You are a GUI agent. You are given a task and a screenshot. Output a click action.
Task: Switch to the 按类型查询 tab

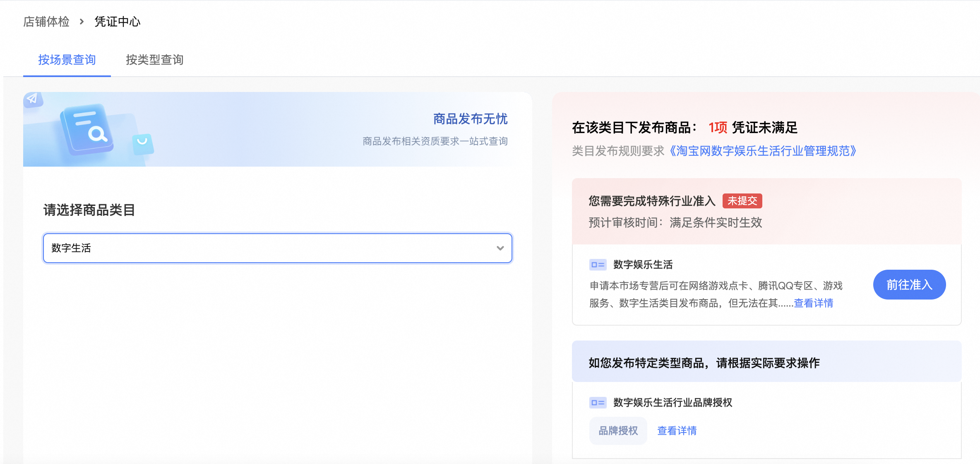[x=155, y=60]
